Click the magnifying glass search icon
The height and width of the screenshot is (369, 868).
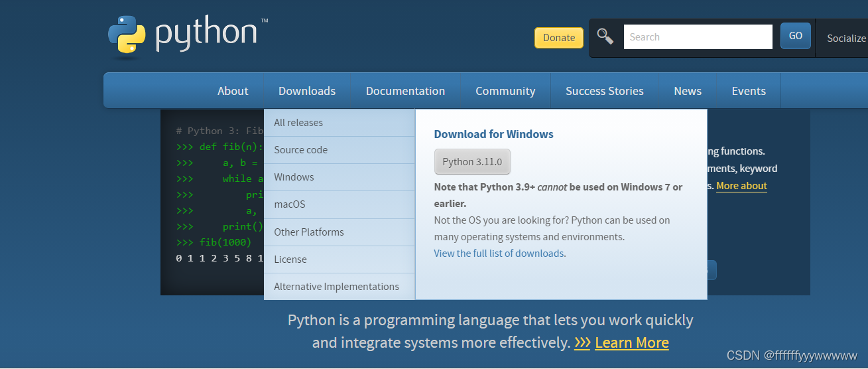605,36
